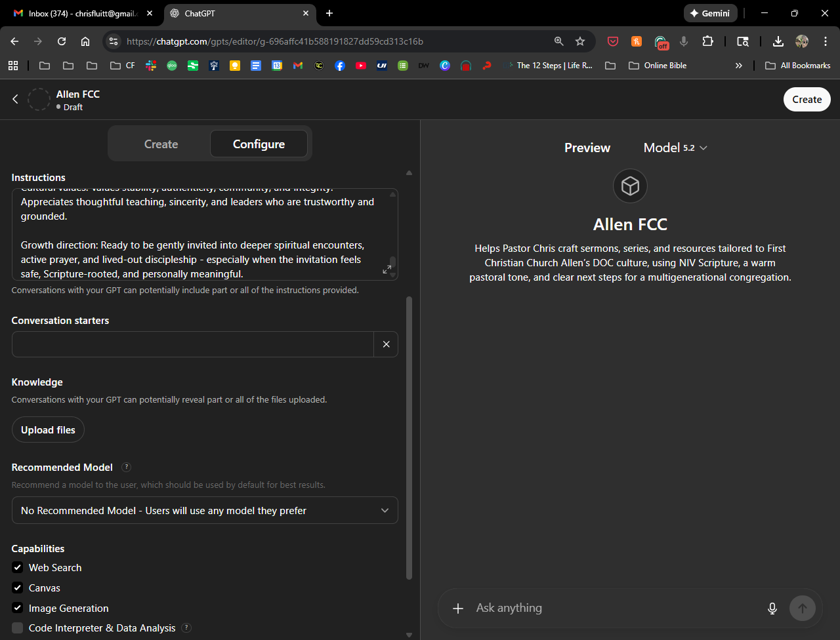The image size is (840, 640).
Task: Switch to the Create tab
Action: (x=161, y=144)
